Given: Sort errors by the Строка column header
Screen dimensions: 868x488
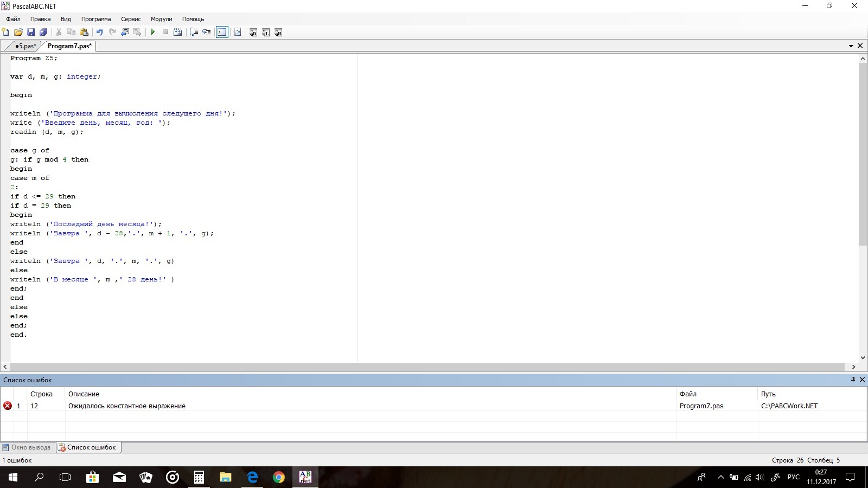Looking at the screenshot, I should click(41, 394).
